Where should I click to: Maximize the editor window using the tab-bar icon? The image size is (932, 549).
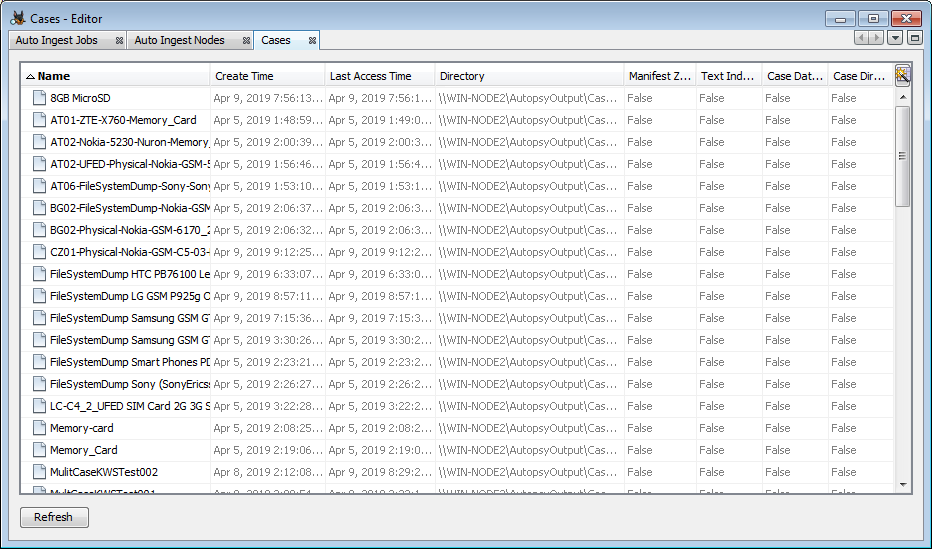914,38
